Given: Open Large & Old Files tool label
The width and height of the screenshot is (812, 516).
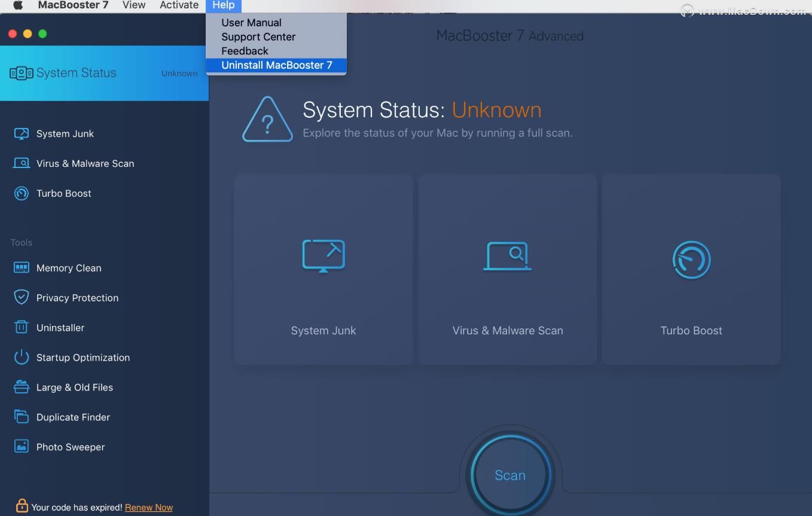Looking at the screenshot, I should [x=75, y=387].
